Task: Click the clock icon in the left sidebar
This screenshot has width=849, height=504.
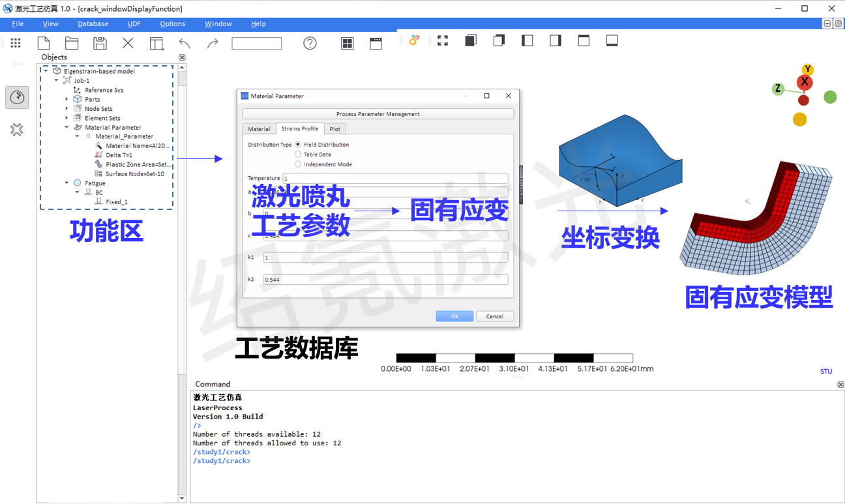Action: click(17, 97)
